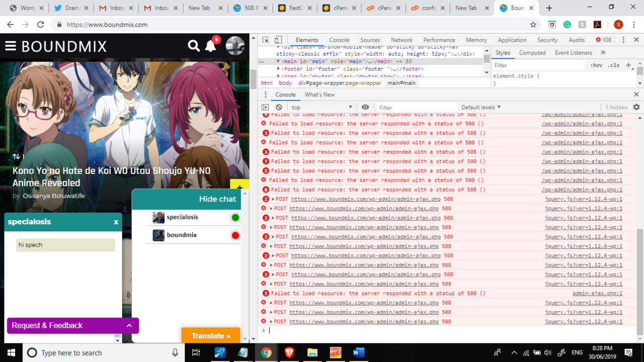Open the DevTools customize kebab menu
The height and width of the screenshot is (362, 644).
[x=623, y=40]
